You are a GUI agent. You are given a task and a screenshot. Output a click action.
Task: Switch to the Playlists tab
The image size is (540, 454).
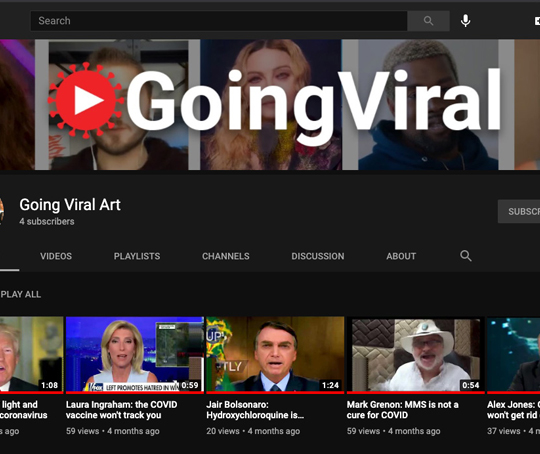137,256
